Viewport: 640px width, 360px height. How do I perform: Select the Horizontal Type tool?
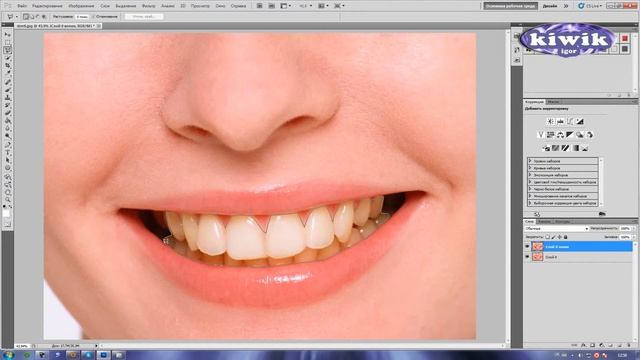pos(8,152)
